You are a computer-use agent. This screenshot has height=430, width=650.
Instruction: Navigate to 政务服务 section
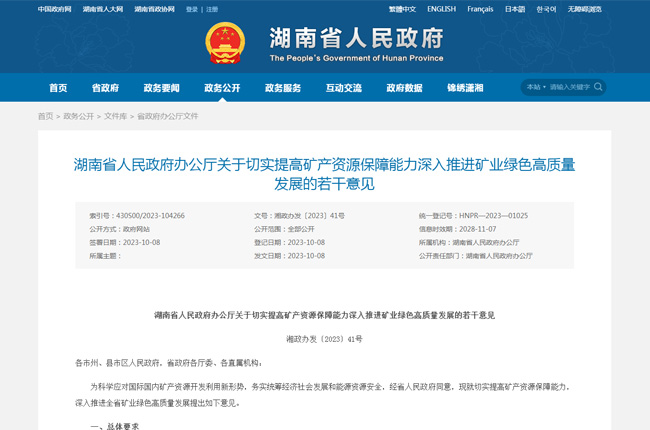click(283, 88)
